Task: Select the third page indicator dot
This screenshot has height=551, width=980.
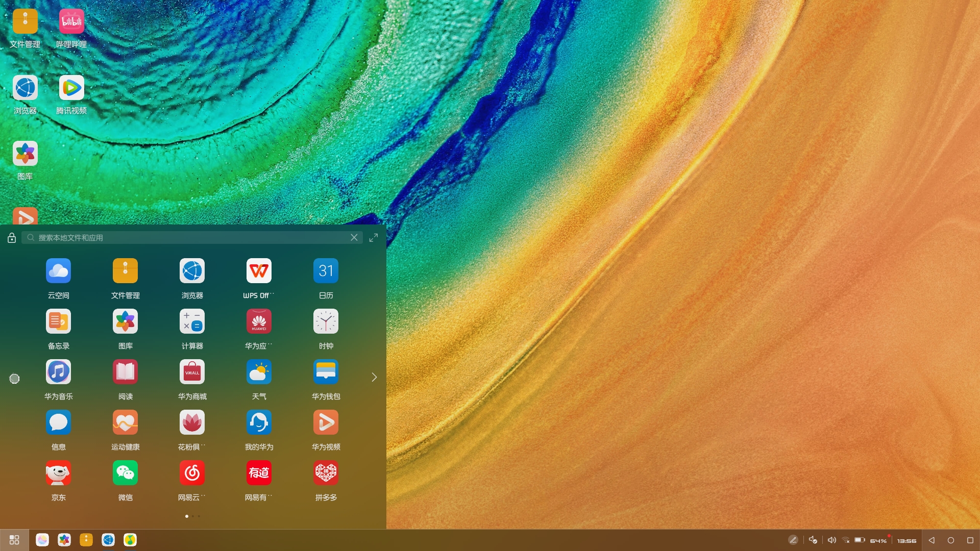Action: 199,516
